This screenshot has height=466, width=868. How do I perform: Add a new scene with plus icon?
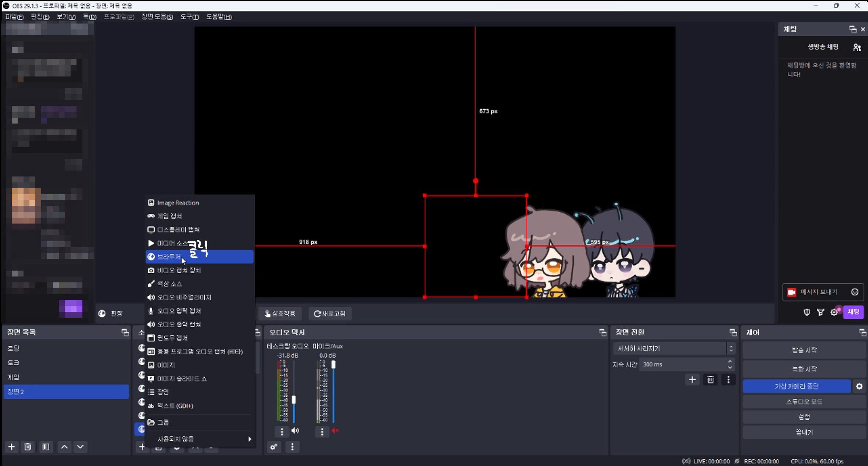[x=12, y=447]
